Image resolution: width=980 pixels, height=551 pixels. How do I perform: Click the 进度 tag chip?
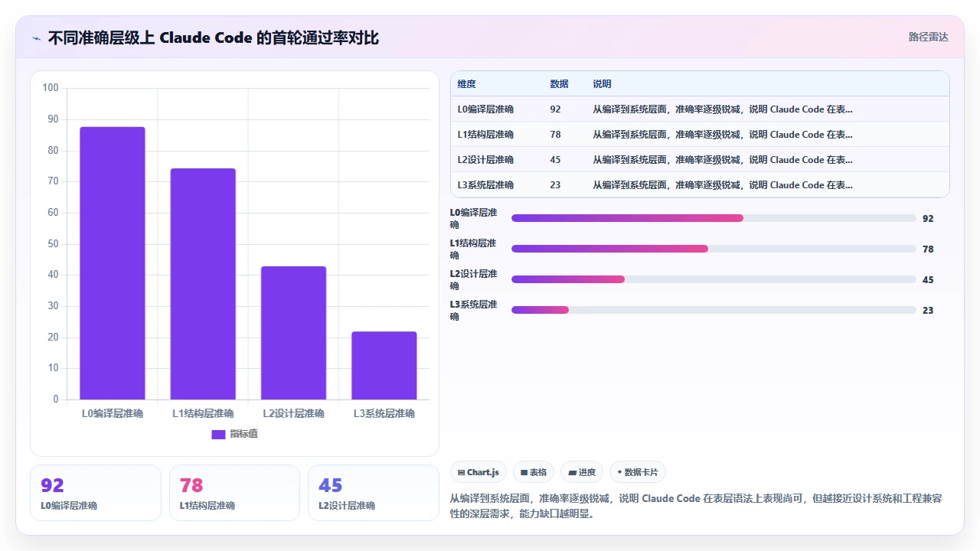582,472
